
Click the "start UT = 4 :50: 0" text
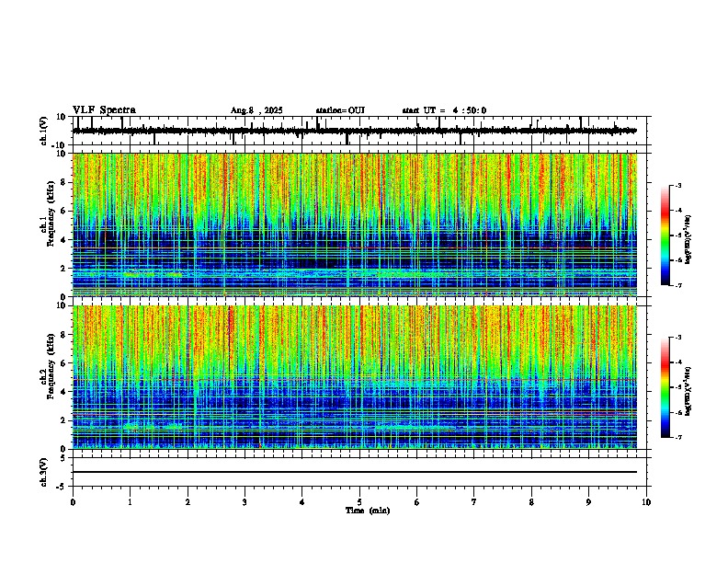point(444,110)
